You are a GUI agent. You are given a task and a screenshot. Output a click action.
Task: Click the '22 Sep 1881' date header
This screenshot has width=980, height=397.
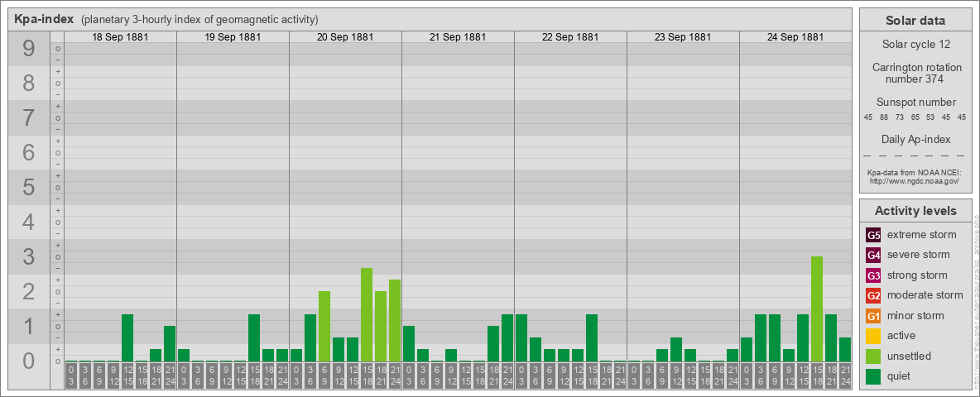click(570, 37)
